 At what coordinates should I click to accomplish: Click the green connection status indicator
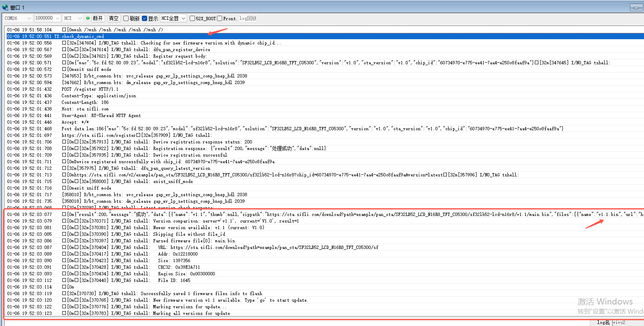88,18
